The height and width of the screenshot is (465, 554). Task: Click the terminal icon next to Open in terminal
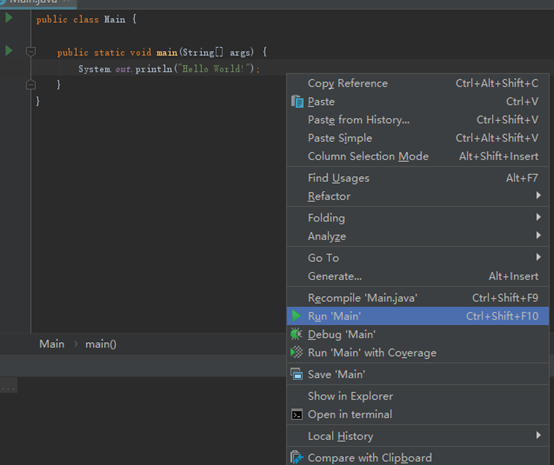pos(296,414)
